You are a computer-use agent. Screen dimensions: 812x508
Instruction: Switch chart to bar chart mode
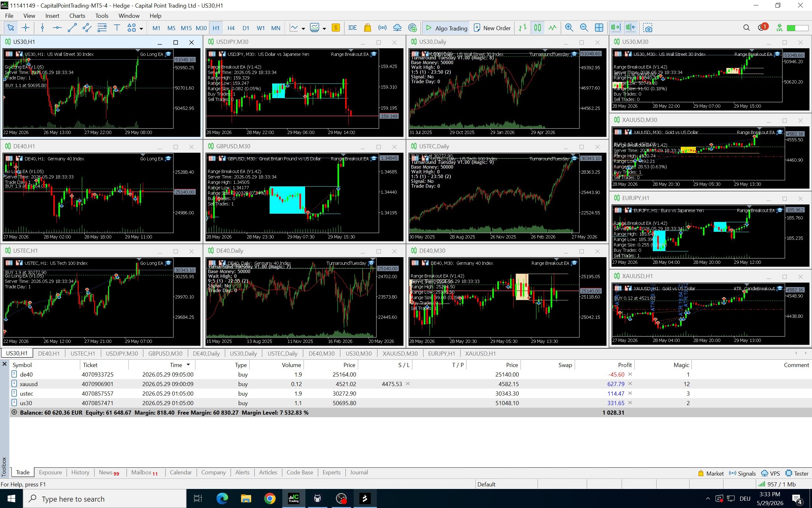[522, 28]
